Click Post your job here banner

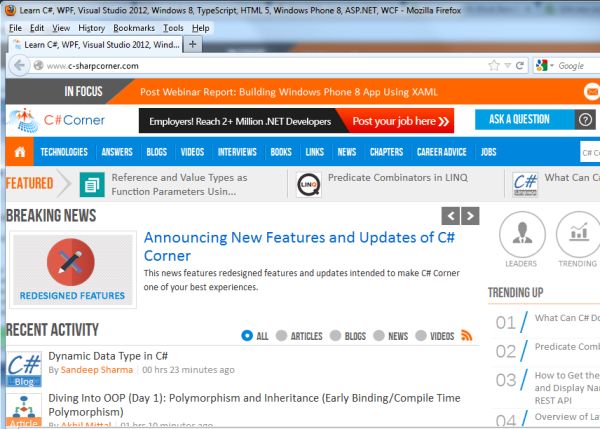400,121
